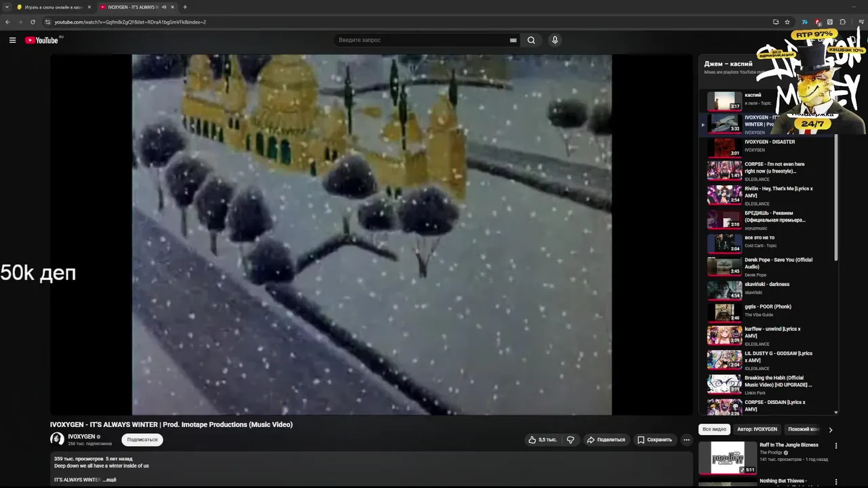Play 'Derek Pope - Save You' playlist item

coord(766,266)
